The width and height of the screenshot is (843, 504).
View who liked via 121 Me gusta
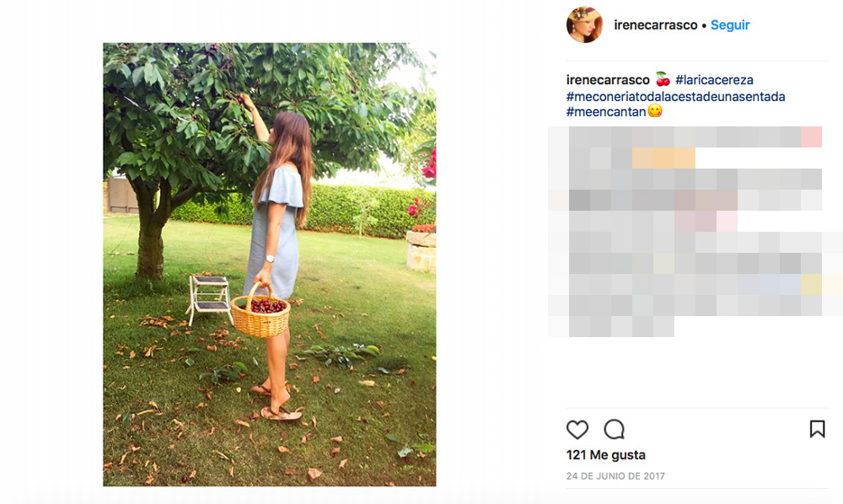(x=605, y=455)
